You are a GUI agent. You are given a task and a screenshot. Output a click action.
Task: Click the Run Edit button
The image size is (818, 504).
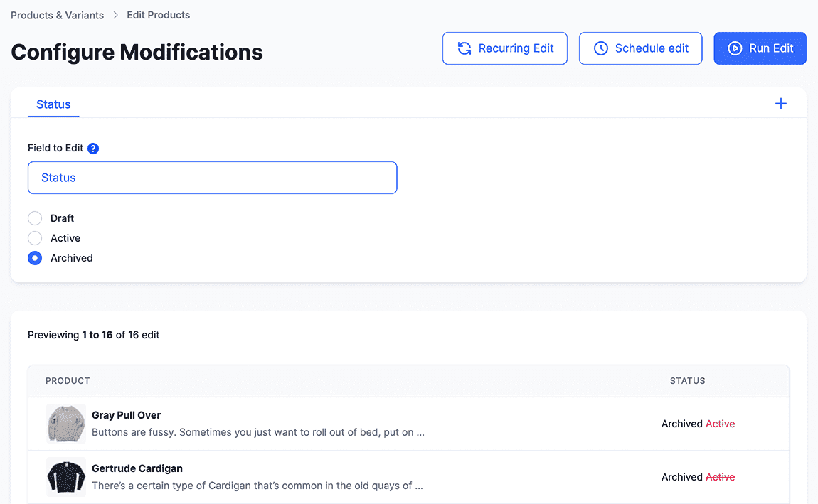[x=760, y=48]
